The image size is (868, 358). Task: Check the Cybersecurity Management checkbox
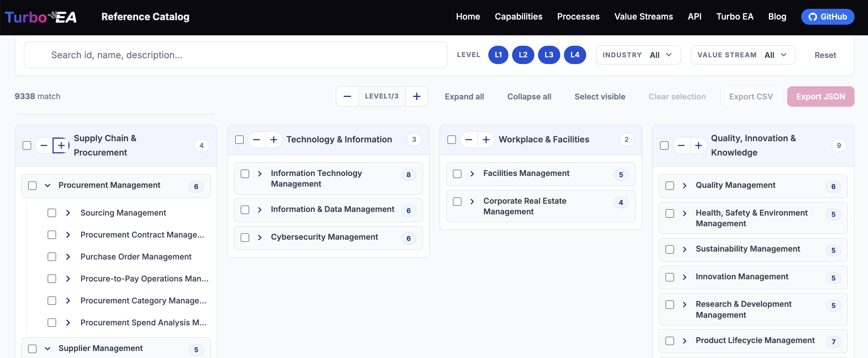pyautogui.click(x=245, y=238)
